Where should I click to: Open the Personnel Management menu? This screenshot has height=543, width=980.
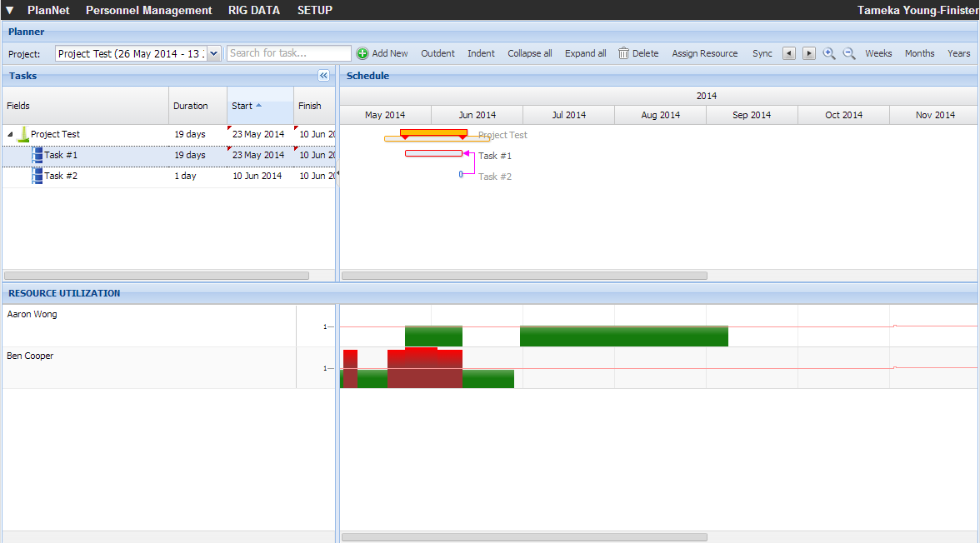[x=148, y=11]
